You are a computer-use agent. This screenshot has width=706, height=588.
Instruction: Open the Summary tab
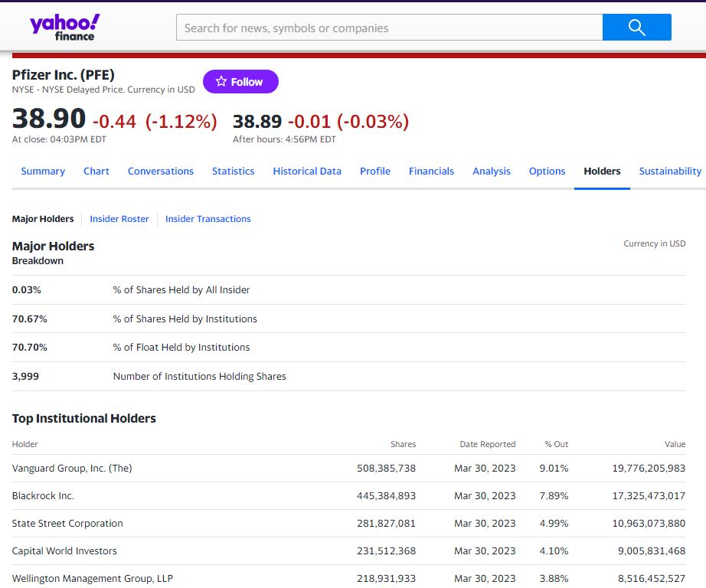(43, 171)
